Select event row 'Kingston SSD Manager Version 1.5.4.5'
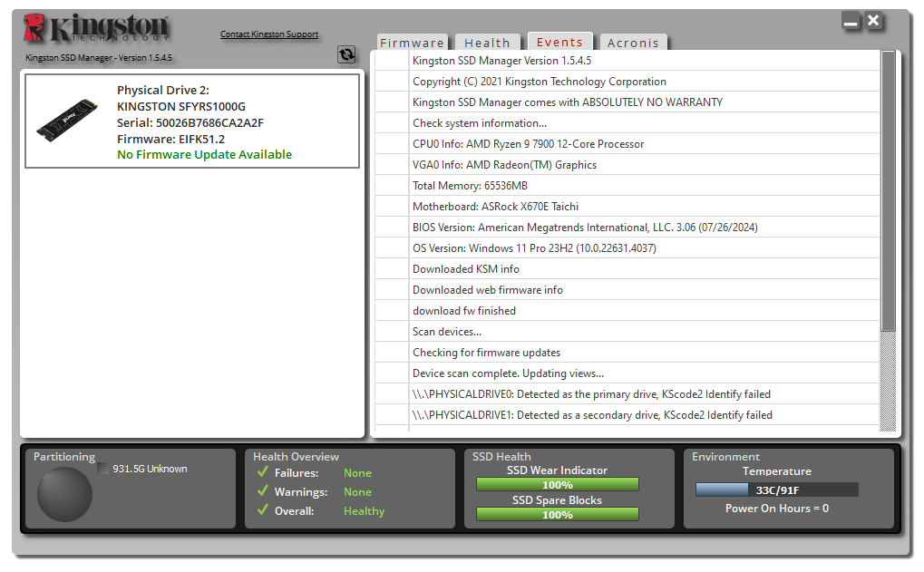 pyautogui.click(x=627, y=61)
